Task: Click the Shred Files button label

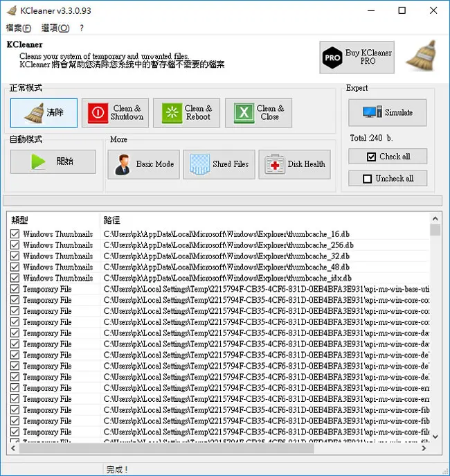Action: (231, 164)
